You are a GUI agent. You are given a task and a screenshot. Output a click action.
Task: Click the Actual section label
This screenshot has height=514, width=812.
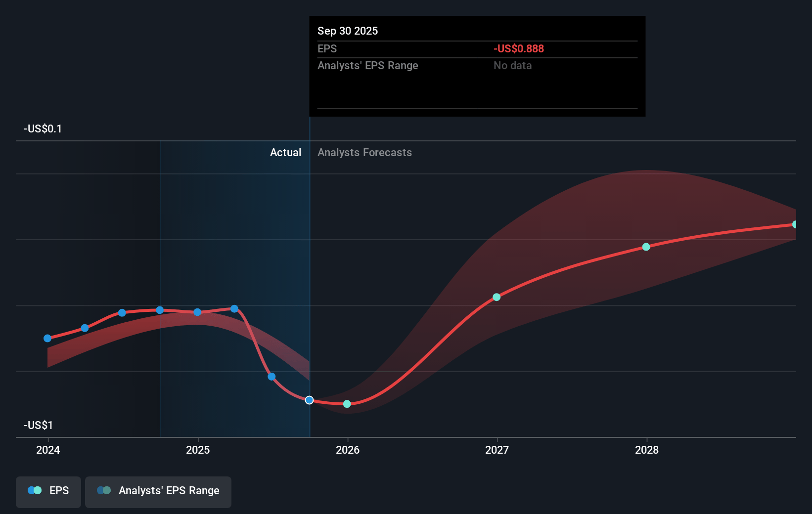tap(285, 153)
